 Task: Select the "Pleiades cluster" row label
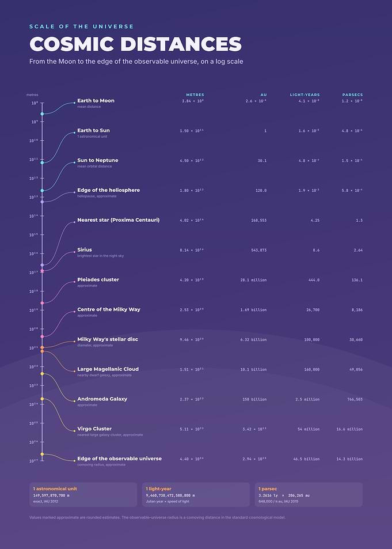click(x=98, y=279)
